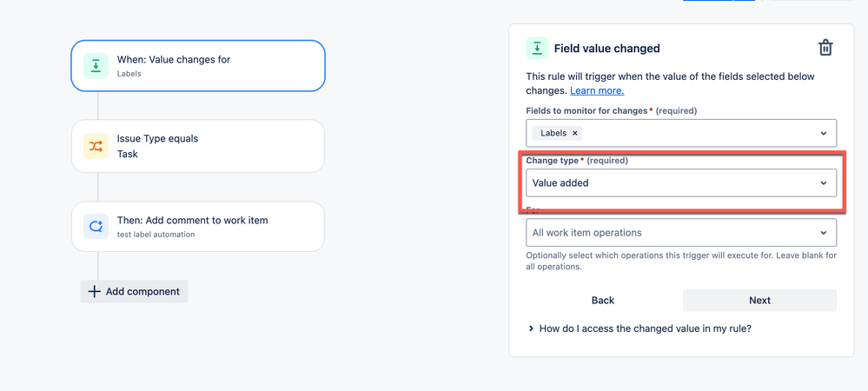Viewport: 868px width, 391px height.
Task: Click the blue Add comment action icon
Action: click(96, 227)
